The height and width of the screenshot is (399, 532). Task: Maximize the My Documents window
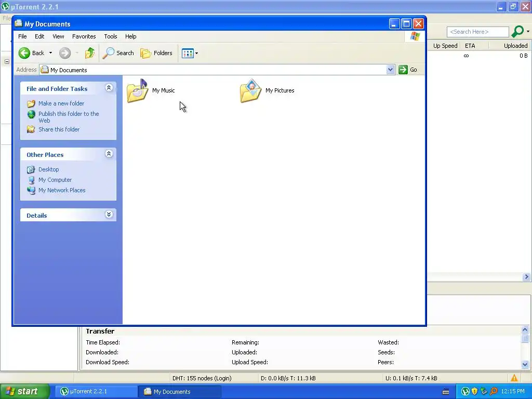[406, 24]
